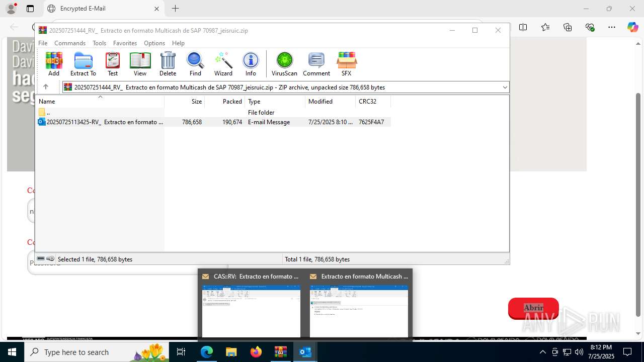The height and width of the screenshot is (362, 644).
Task: Click the Edge profile avatar icon
Action: click(x=11, y=9)
